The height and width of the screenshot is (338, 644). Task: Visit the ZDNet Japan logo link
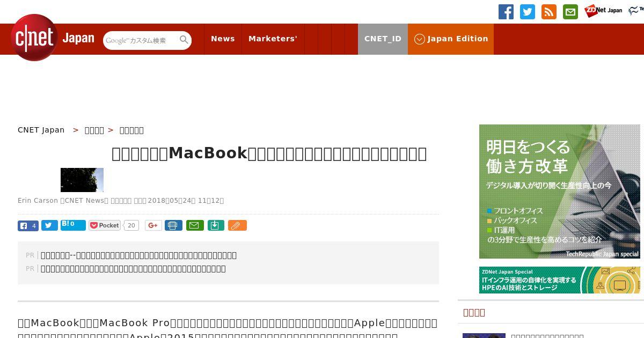[x=603, y=10]
